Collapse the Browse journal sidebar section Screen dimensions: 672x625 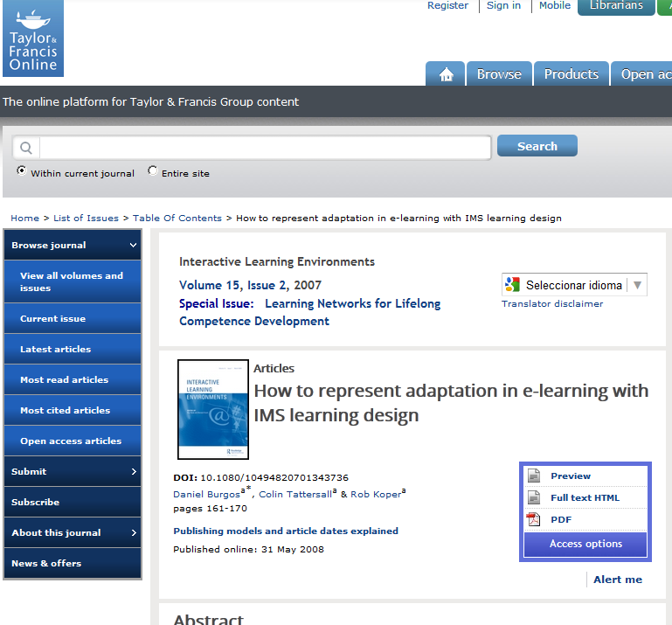pyautogui.click(x=133, y=246)
